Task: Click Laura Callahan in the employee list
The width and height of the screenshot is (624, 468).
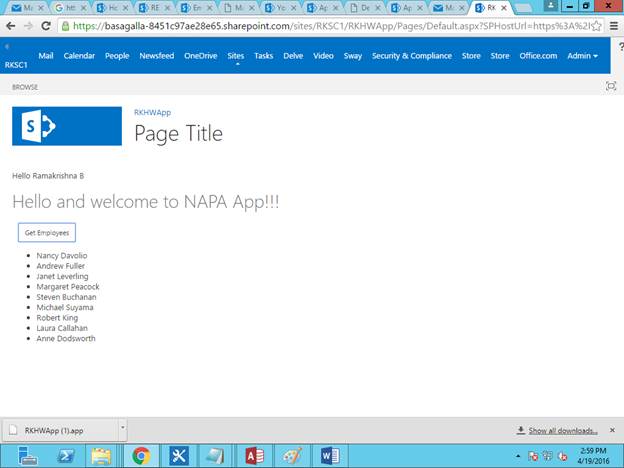Action: coord(62,328)
